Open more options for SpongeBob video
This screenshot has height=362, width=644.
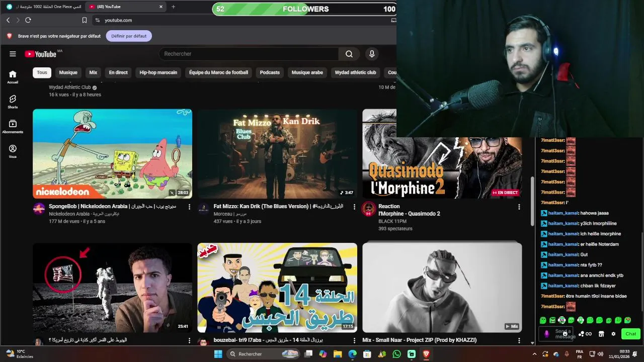pyautogui.click(x=189, y=207)
